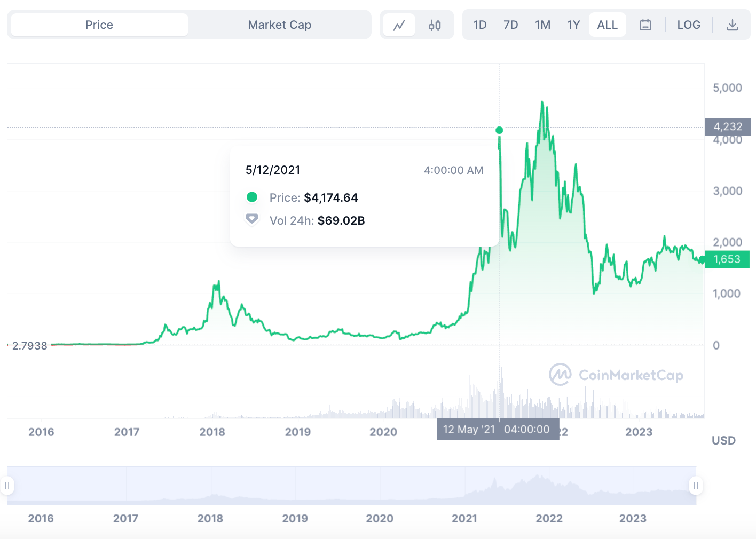Grab the right range slider handle
Screen dimensions: 756x539
pos(696,486)
